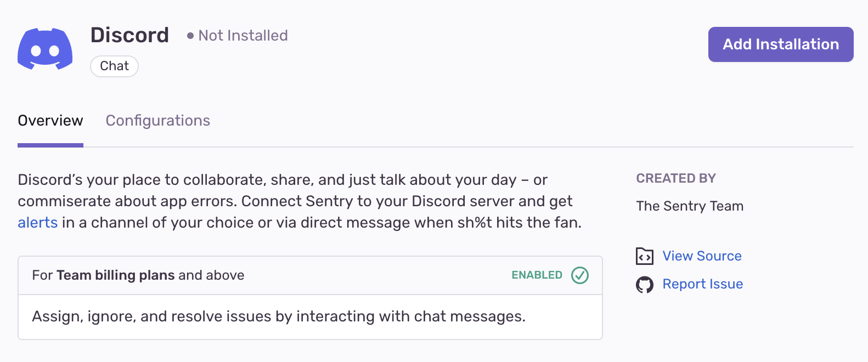Expand the Team billing plans card

coord(310,275)
